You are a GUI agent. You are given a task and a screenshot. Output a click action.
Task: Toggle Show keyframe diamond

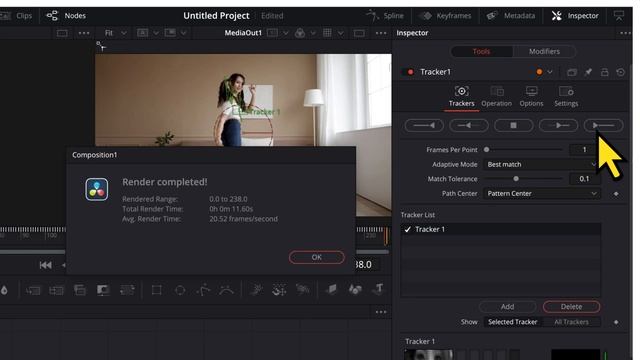616,322
